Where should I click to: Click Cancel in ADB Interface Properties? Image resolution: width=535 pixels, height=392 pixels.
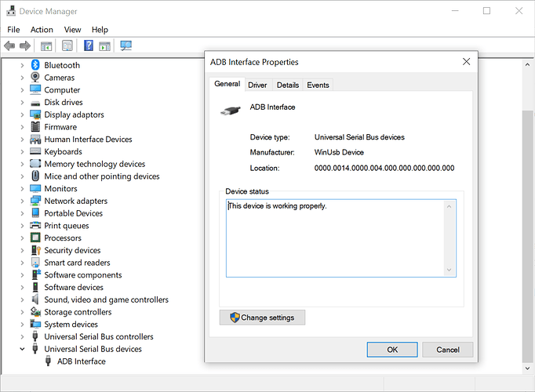(x=447, y=350)
